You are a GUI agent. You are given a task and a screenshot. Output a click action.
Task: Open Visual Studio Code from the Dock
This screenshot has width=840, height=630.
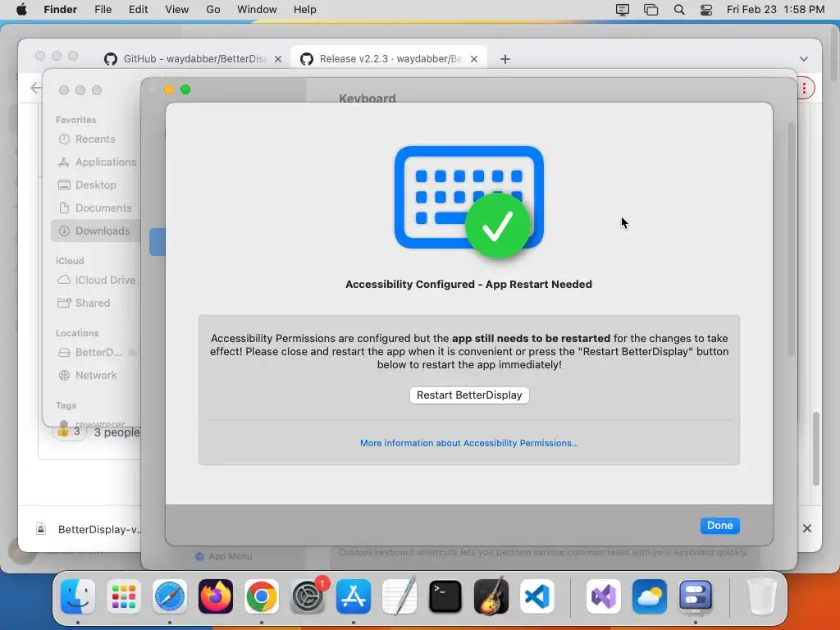(x=536, y=596)
